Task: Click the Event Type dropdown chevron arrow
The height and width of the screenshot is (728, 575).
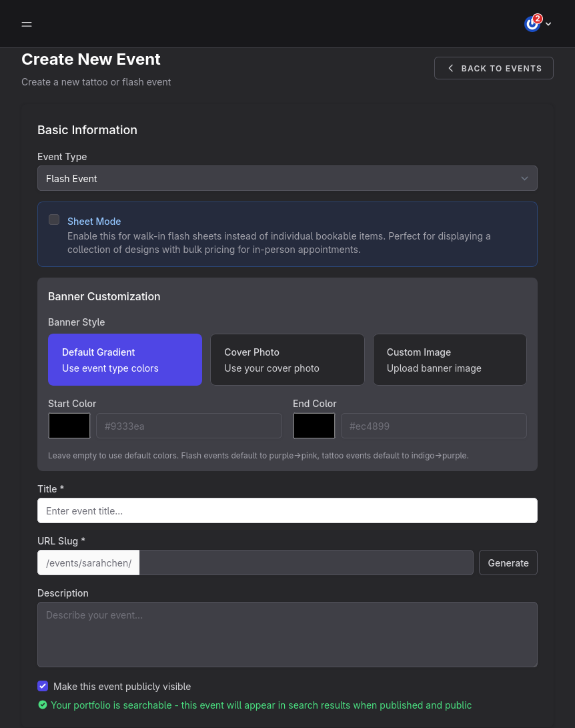Action: click(x=524, y=178)
